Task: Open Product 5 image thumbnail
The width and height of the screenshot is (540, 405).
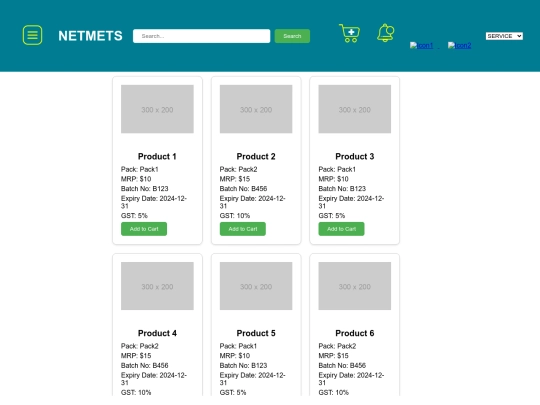Action: pyautogui.click(x=256, y=286)
